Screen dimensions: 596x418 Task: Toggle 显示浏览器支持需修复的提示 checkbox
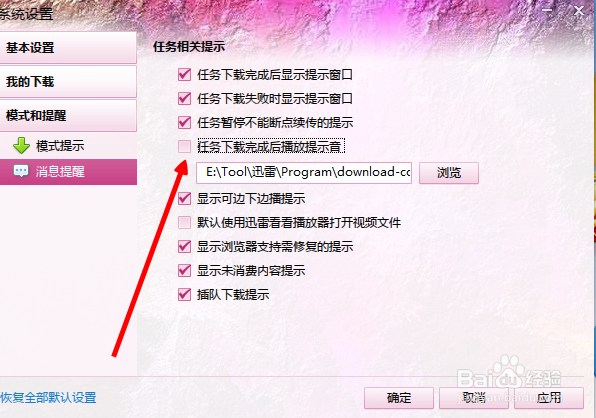pos(184,246)
